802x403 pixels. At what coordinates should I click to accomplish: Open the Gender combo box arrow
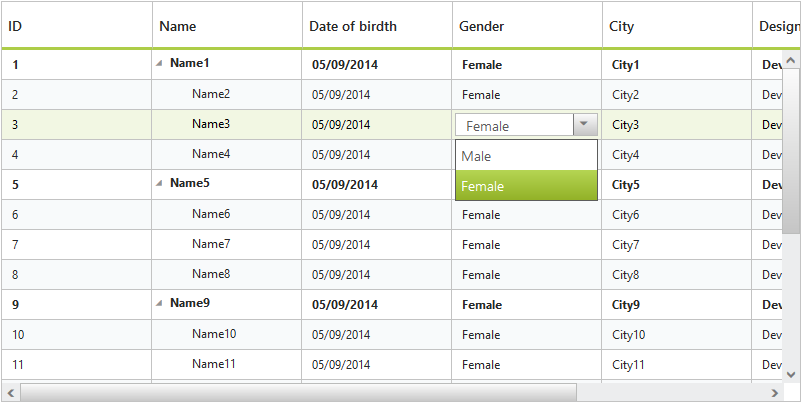[x=585, y=125]
